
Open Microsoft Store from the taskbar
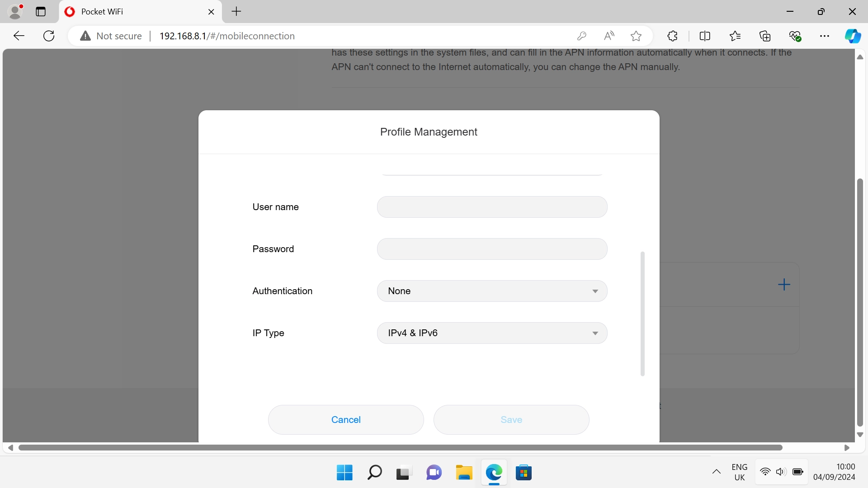click(x=524, y=473)
